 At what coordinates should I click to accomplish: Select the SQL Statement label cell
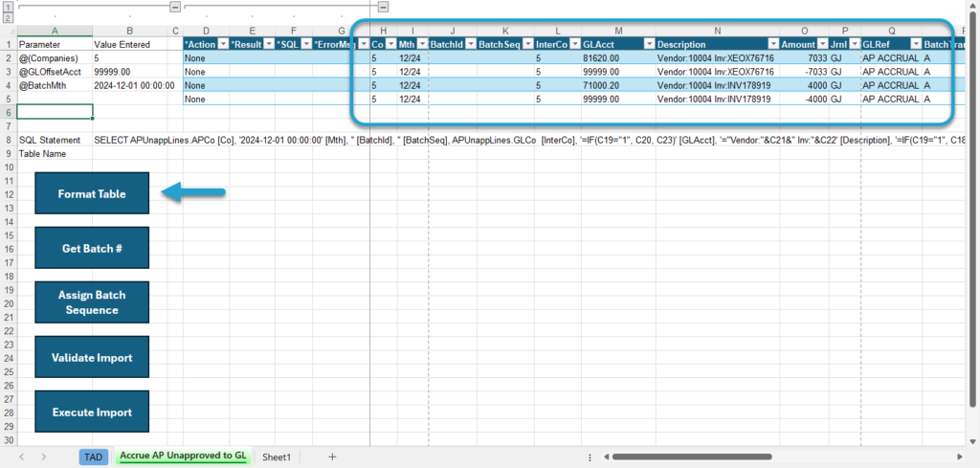pyautogui.click(x=55, y=140)
